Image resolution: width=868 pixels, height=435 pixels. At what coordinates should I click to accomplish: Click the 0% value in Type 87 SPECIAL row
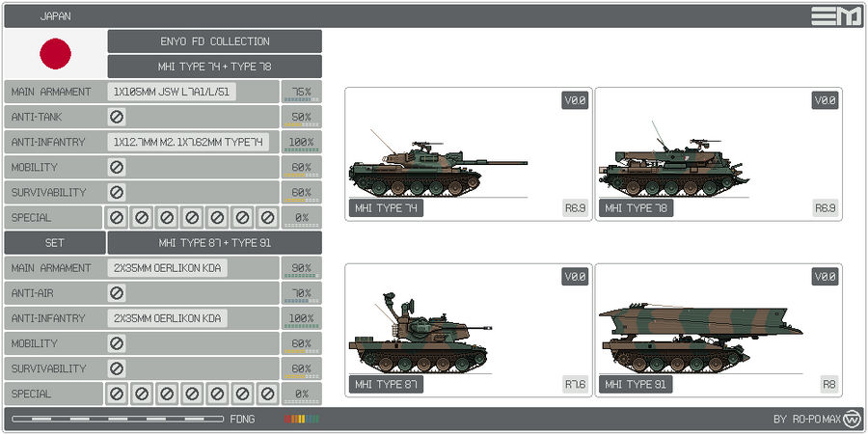coord(301,394)
